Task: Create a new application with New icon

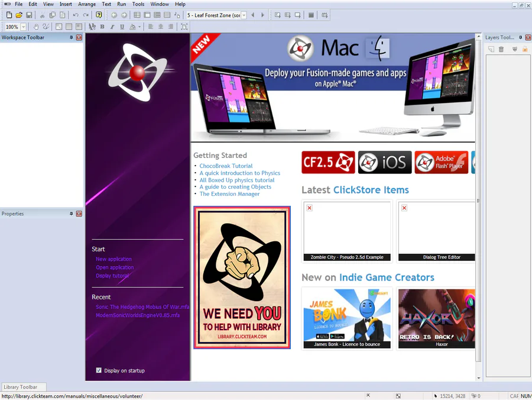Action: pos(9,15)
